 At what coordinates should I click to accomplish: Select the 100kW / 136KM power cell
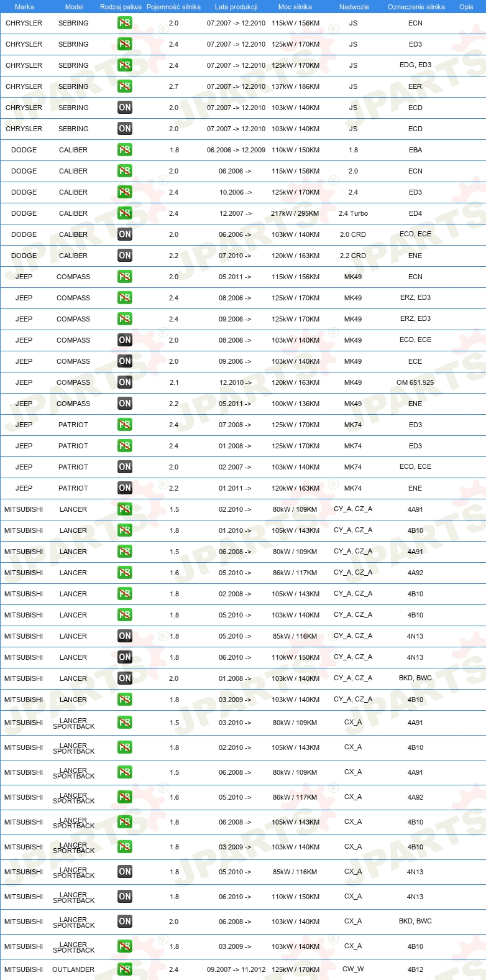pyautogui.click(x=295, y=404)
